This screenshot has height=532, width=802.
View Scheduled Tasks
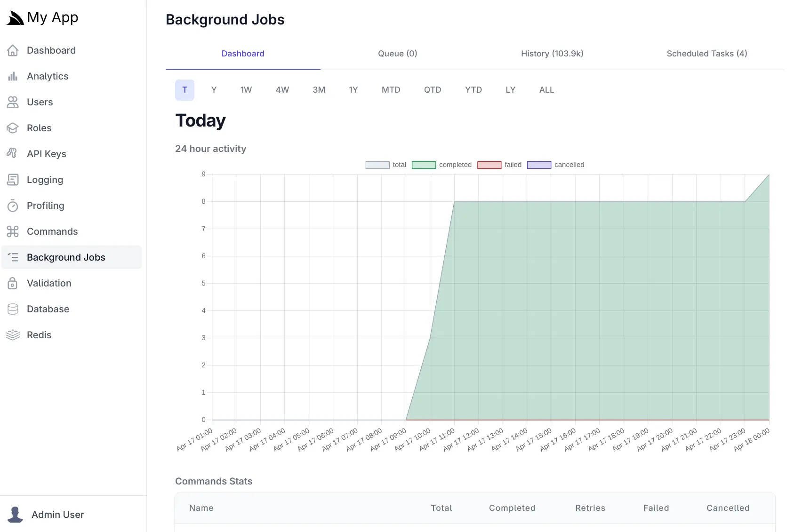point(706,54)
